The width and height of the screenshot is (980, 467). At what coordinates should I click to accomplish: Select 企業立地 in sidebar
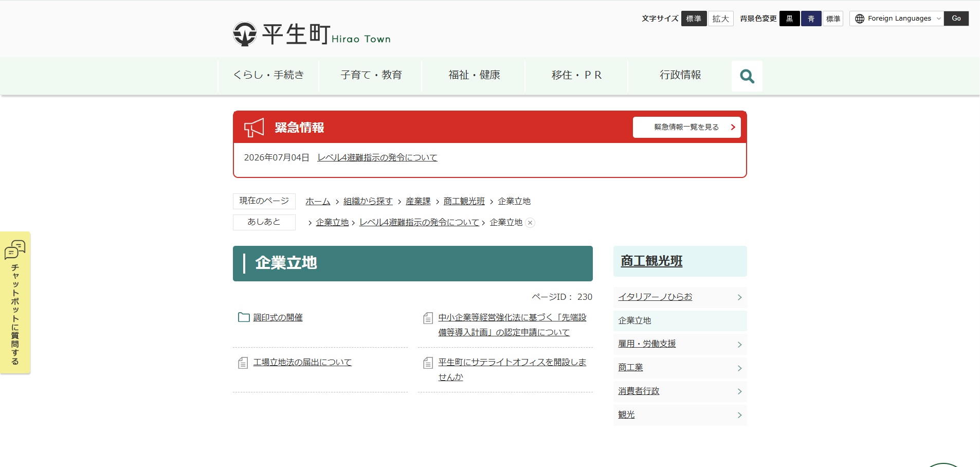[x=680, y=320]
